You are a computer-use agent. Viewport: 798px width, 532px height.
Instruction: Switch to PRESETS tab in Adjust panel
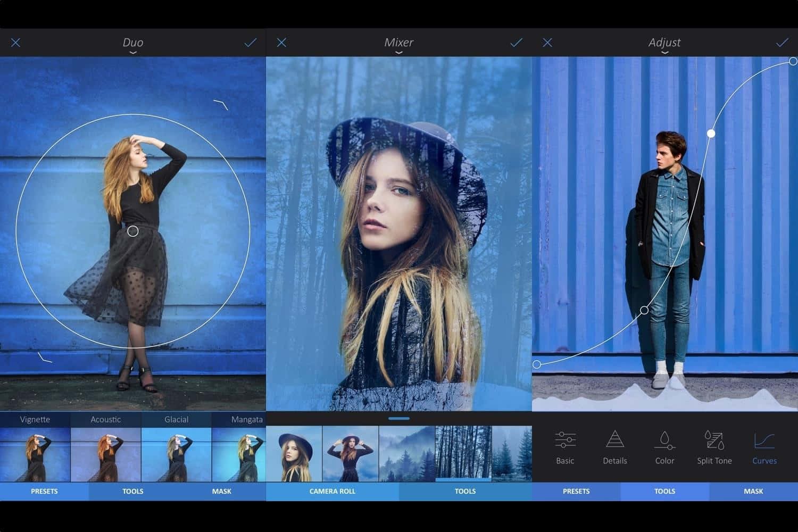pyautogui.click(x=576, y=491)
